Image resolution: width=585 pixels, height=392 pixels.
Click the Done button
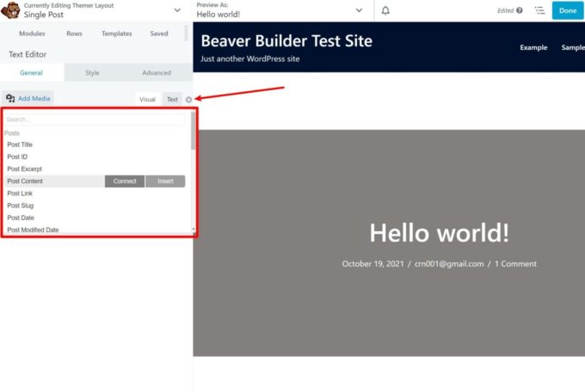click(x=568, y=10)
